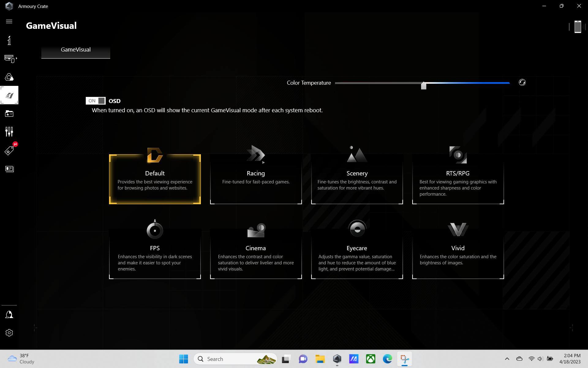This screenshot has width=588, height=368.
Task: Select the Racing display mode
Action: [x=256, y=179]
